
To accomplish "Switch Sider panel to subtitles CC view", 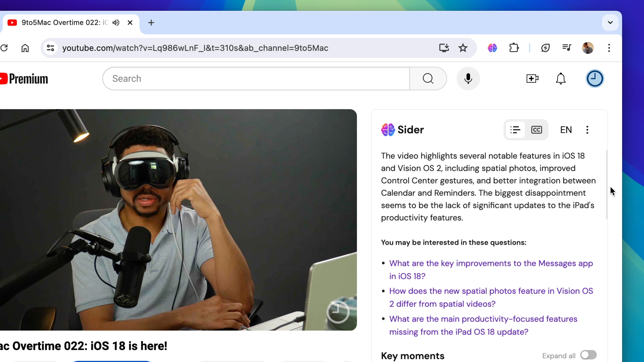I will (536, 130).
